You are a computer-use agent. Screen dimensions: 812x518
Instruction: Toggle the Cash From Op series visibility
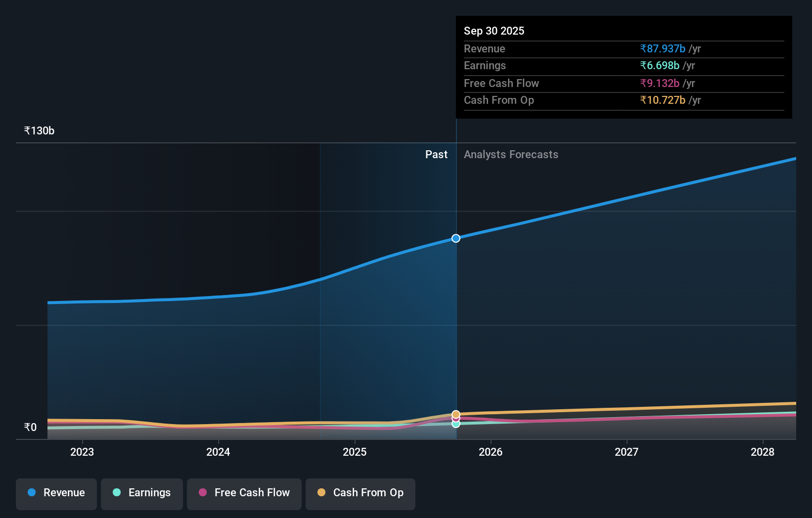360,493
